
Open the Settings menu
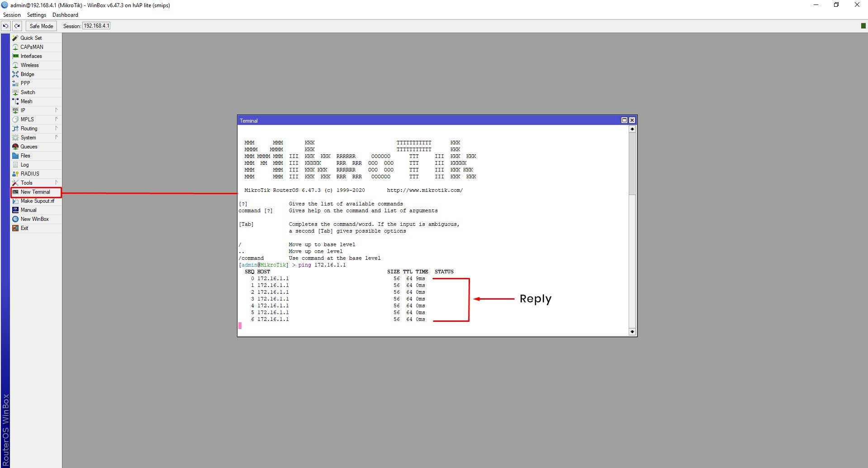tap(37, 15)
